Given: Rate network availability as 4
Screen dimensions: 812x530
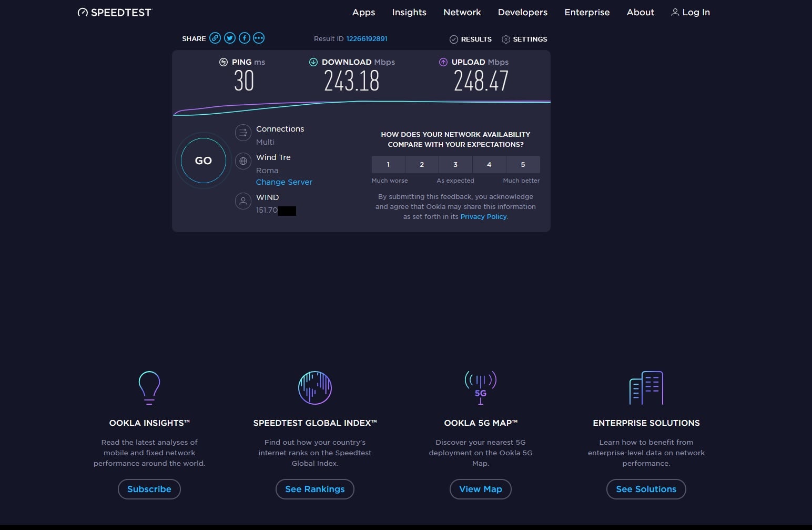Looking at the screenshot, I should coord(489,165).
